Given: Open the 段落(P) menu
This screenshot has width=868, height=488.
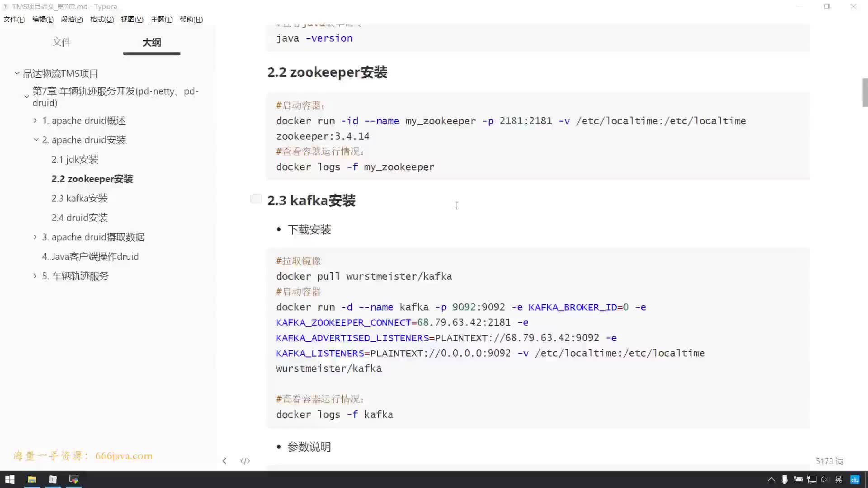Looking at the screenshot, I should click(72, 19).
